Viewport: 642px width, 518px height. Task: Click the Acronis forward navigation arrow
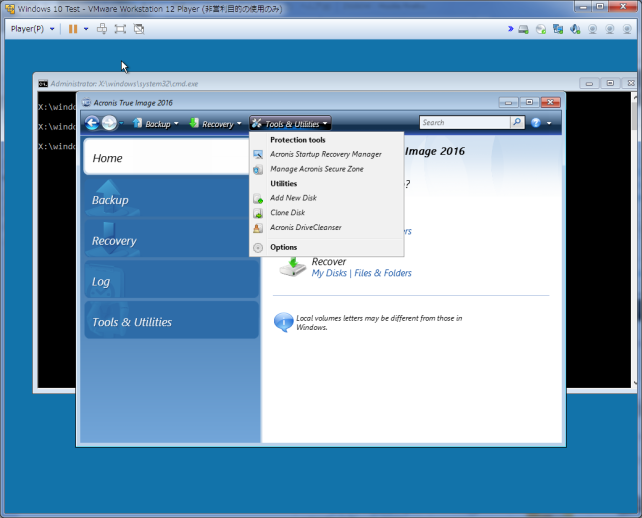[x=109, y=123]
